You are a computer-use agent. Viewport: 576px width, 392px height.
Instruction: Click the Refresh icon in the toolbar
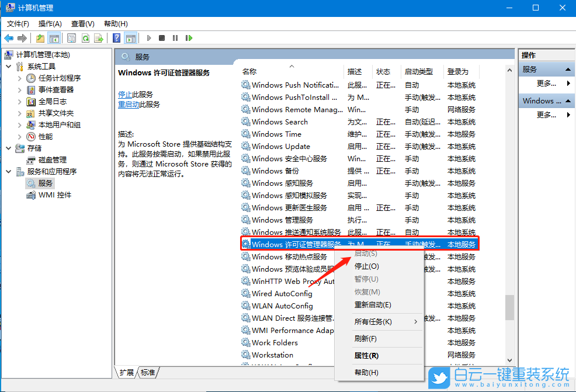[x=86, y=37]
